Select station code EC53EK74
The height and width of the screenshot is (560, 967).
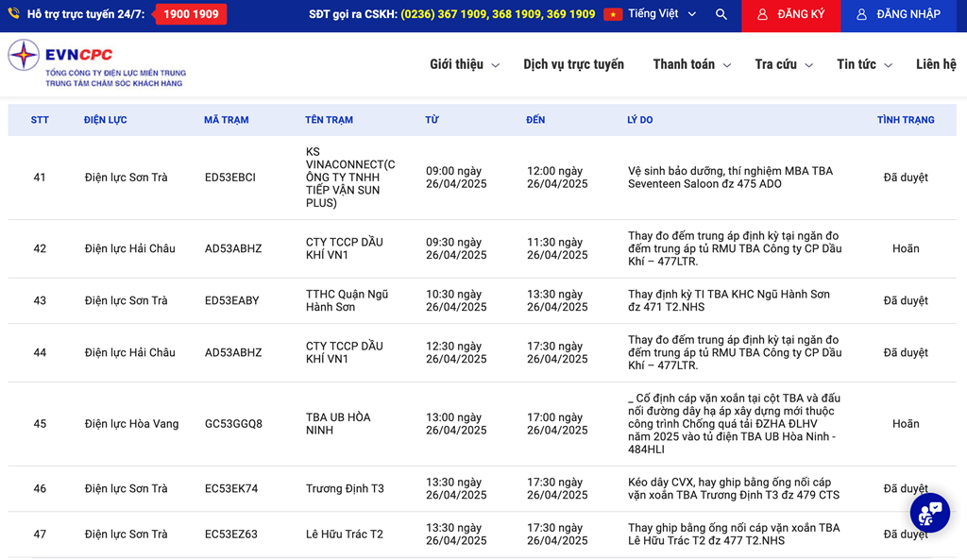point(231,489)
